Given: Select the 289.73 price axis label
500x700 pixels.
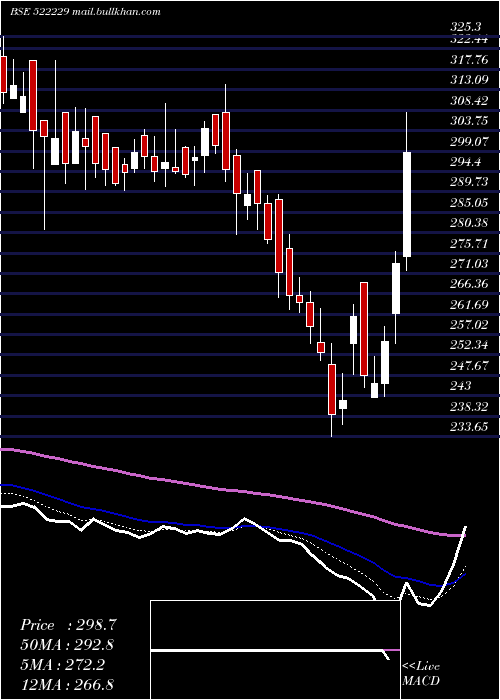Looking at the screenshot, I should (x=469, y=183).
